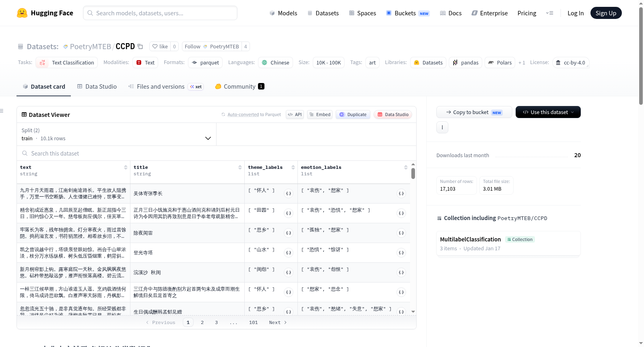Copy the dataset name CCPD

point(140,46)
